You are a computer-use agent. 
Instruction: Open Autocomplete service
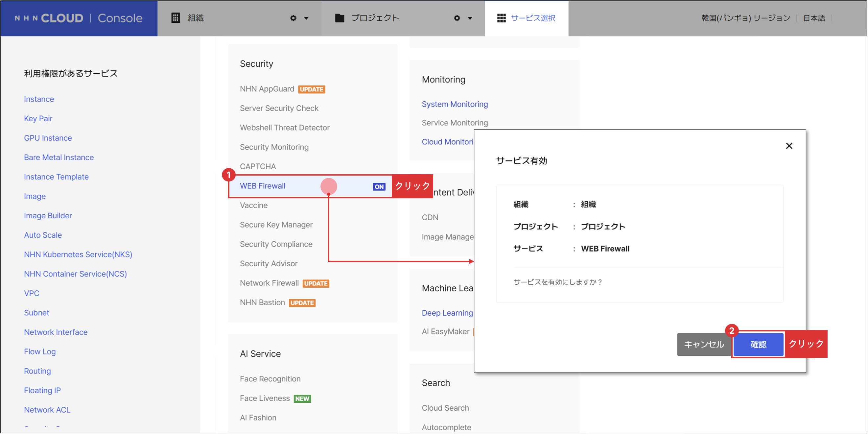tap(446, 428)
